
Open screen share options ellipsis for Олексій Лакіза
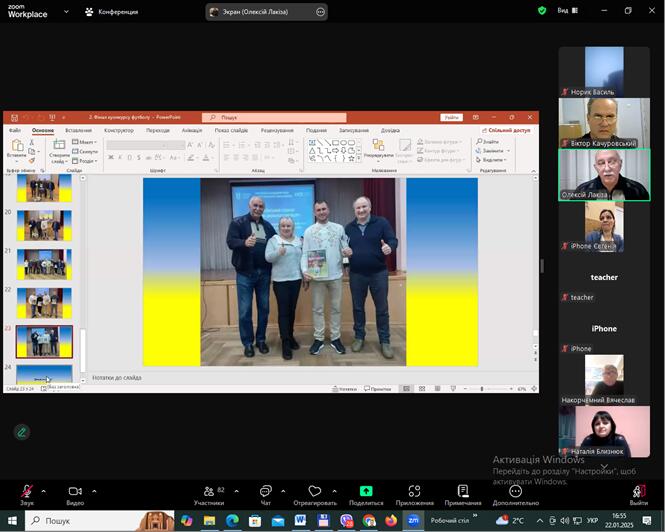pyautogui.click(x=321, y=12)
